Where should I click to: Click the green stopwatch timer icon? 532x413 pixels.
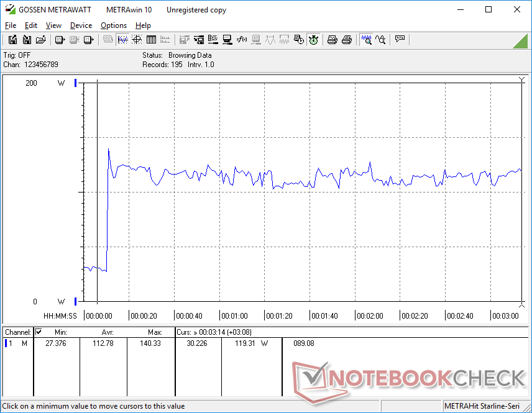(x=313, y=40)
